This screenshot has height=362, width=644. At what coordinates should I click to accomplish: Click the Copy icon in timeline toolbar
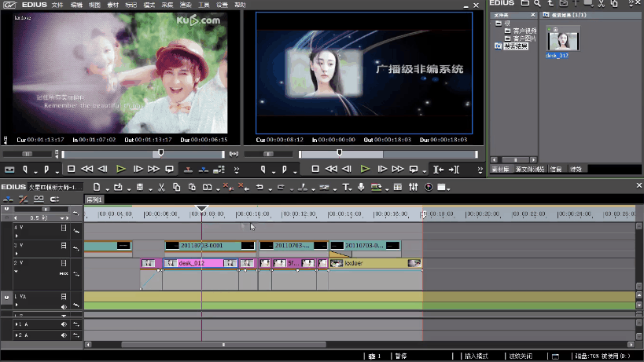(x=177, y=188)
